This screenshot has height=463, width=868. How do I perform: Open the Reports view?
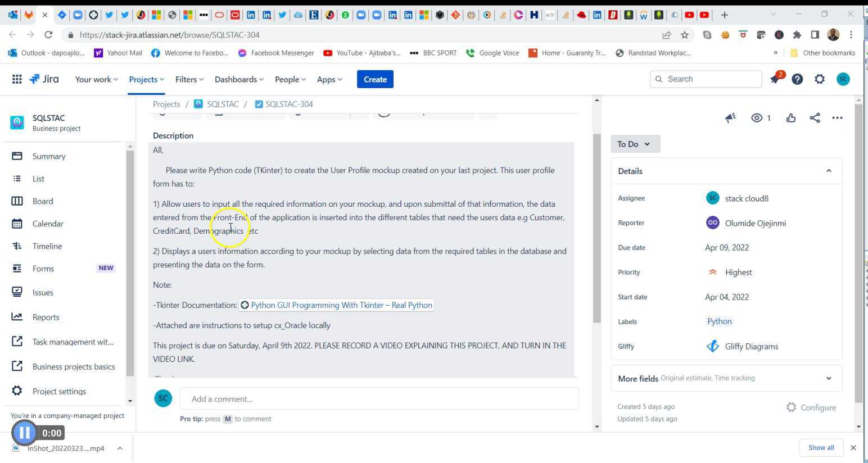click(46, 317)
